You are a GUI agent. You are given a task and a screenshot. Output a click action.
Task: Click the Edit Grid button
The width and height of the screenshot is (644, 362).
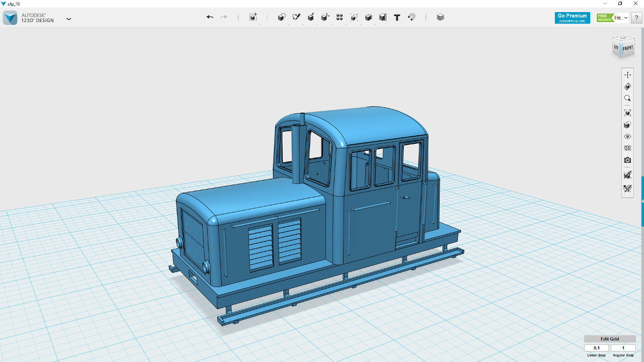(x=610, y=339)
